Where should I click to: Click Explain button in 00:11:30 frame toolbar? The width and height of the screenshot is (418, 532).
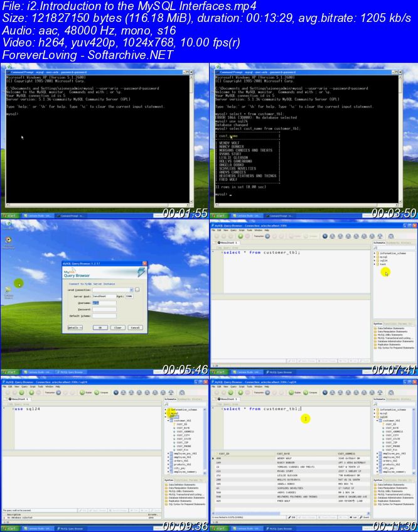pos(295,393)
